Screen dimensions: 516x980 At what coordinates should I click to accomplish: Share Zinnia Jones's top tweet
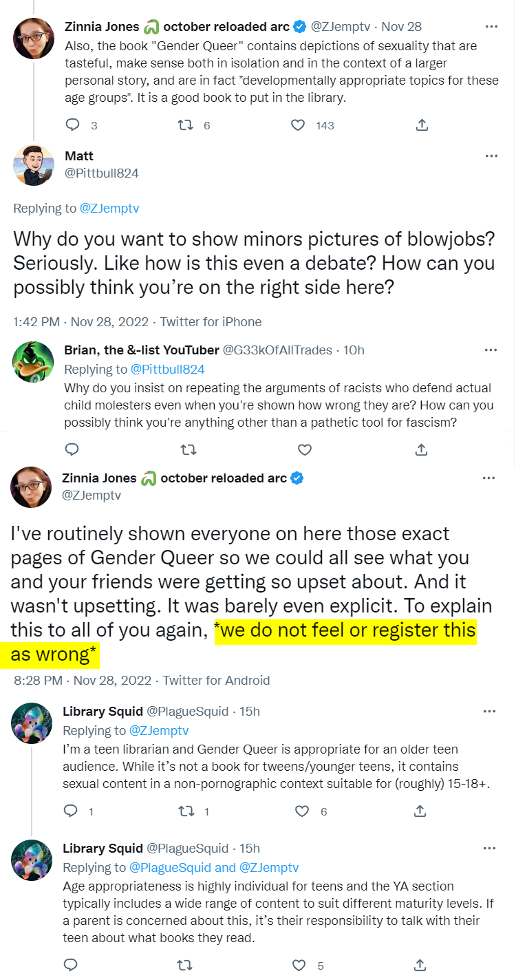tap(422, 125)
